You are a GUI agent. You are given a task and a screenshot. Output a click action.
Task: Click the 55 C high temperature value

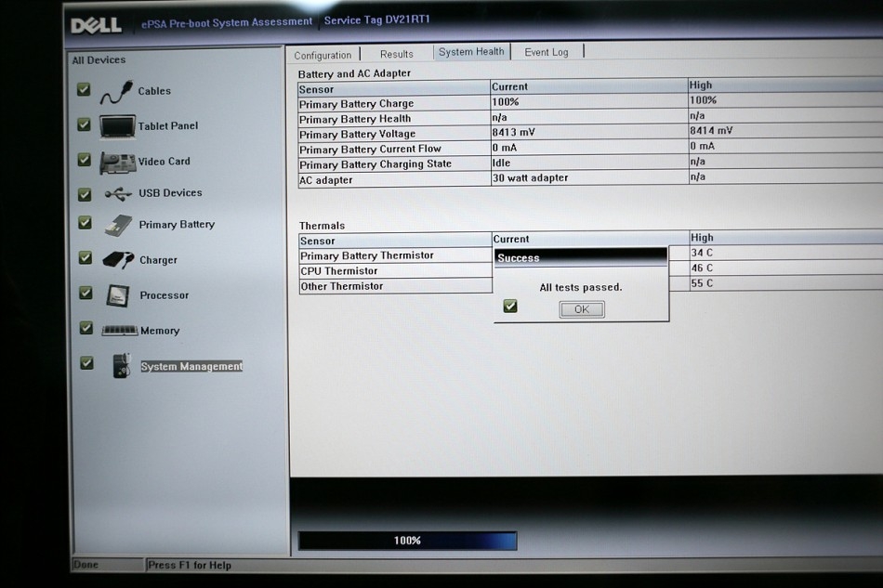702,283
